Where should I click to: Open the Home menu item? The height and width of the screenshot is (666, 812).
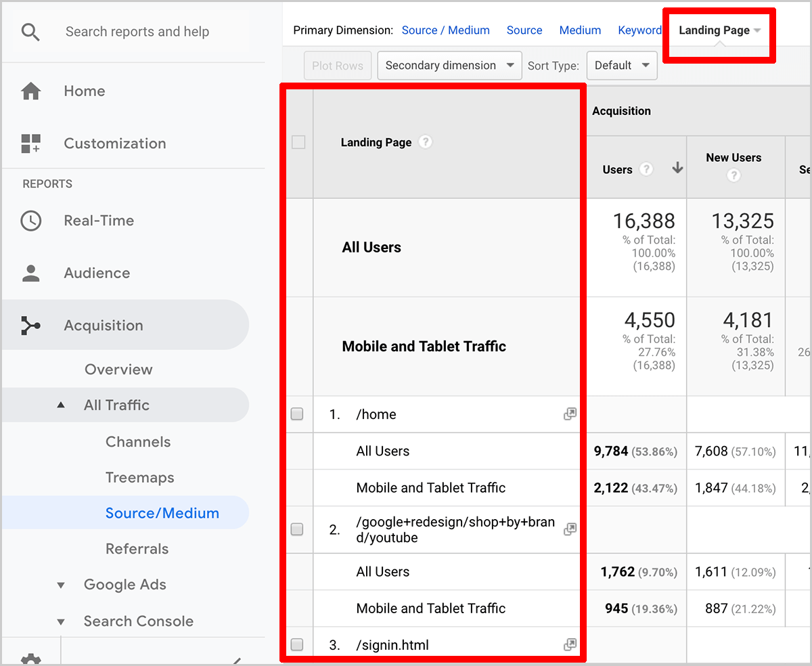coord(84,91)
